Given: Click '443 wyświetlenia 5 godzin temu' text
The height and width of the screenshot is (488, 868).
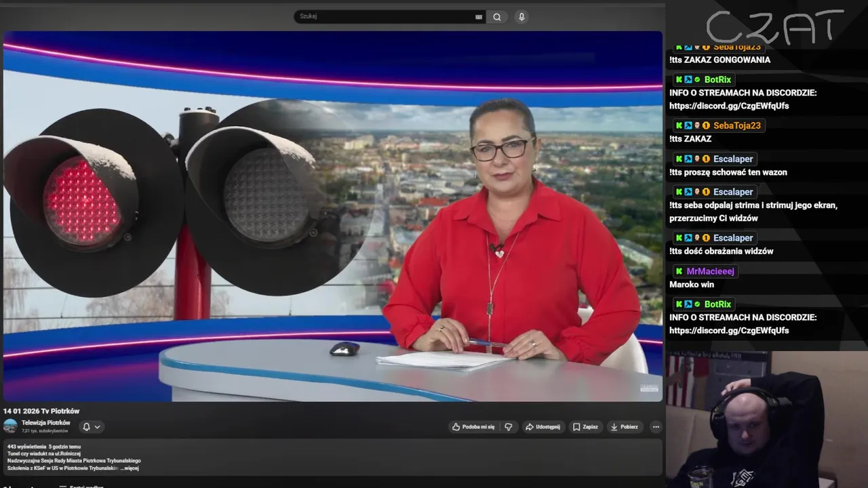Looking at the screenshot, I should click(x=44, y=447).
